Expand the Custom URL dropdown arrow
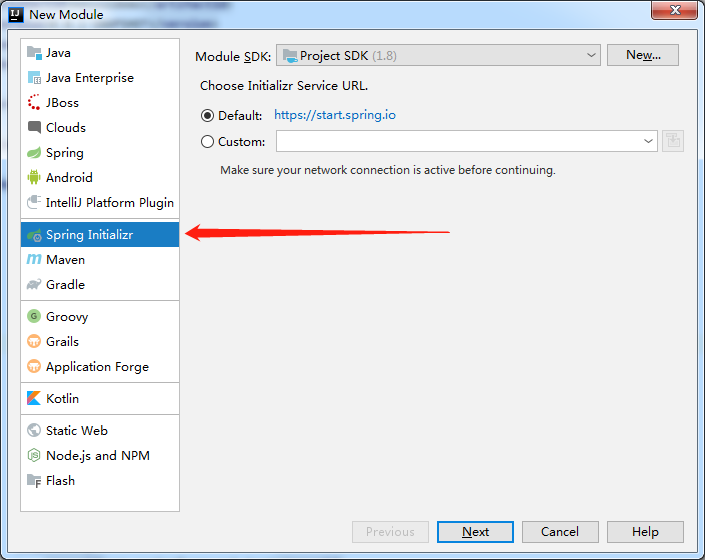 point(648,141)
